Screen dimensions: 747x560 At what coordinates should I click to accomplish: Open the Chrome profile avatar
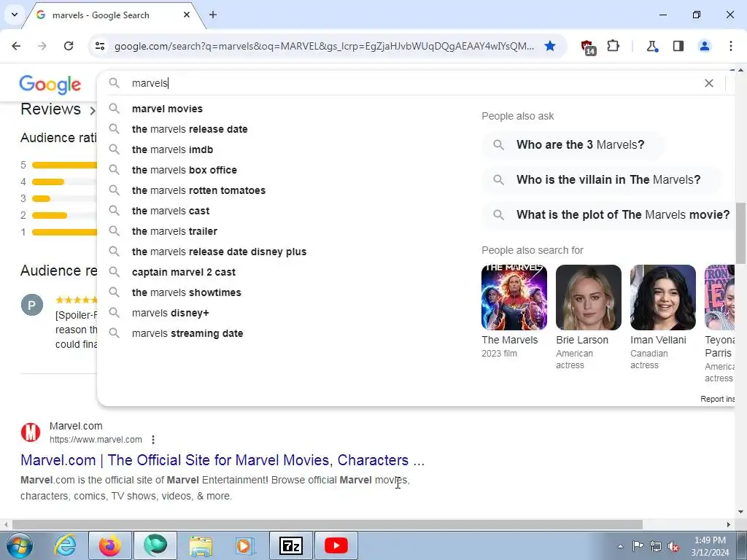point(705,46)
